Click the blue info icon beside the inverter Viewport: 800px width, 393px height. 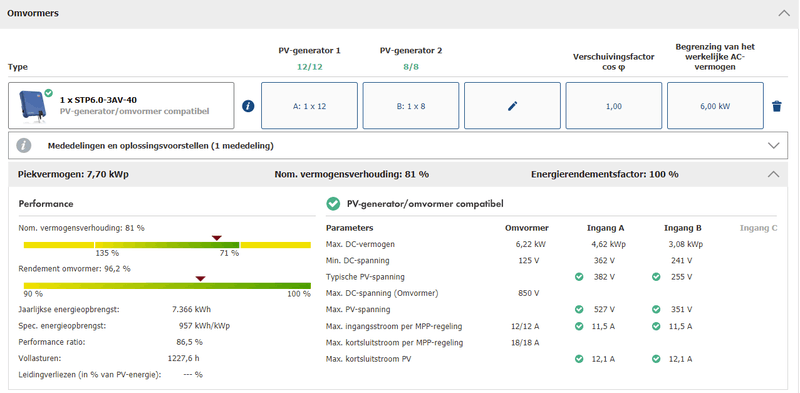[x=248, y=106]
